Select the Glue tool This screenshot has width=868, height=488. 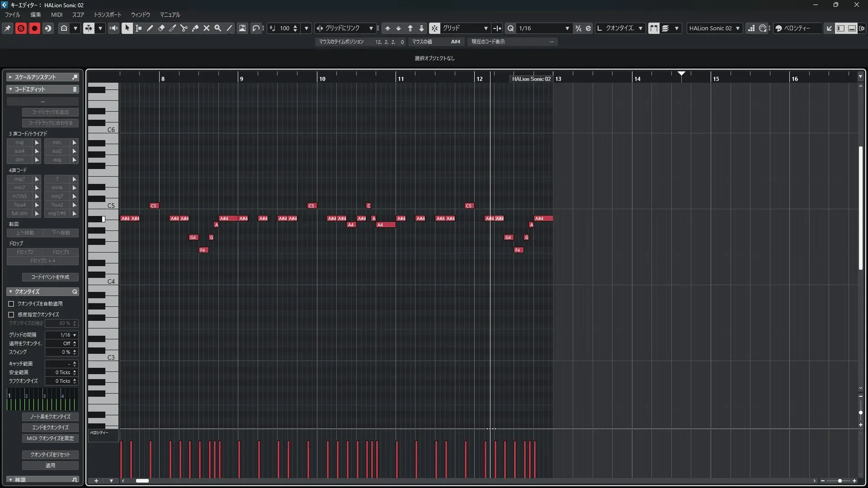pyautogui.click(x=195, y=28)
